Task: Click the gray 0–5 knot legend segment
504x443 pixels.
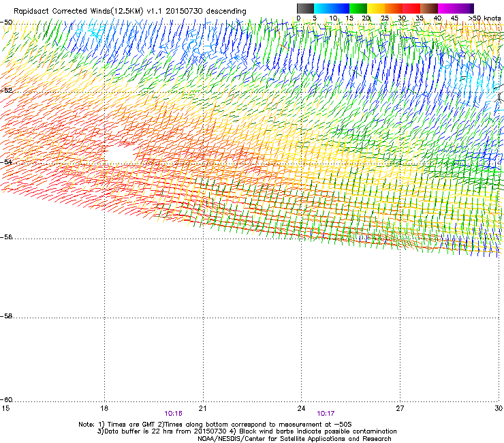Action: [x=305, y=8]
